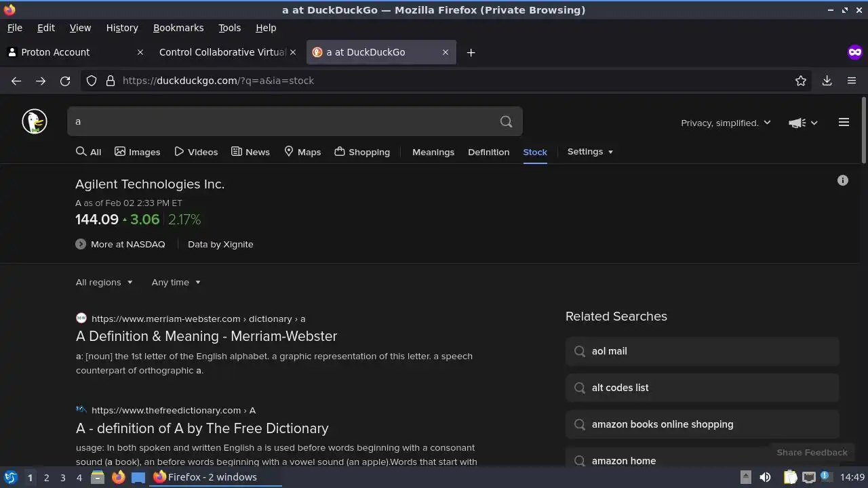Image resolution: width=868 pixels, height=488 pixels.
Task: Click the DuckDuckGo duck logo
Action: coord(35,122)
